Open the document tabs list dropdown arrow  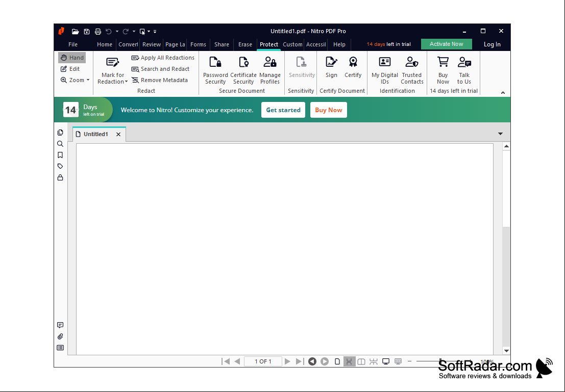pos(500,134)
